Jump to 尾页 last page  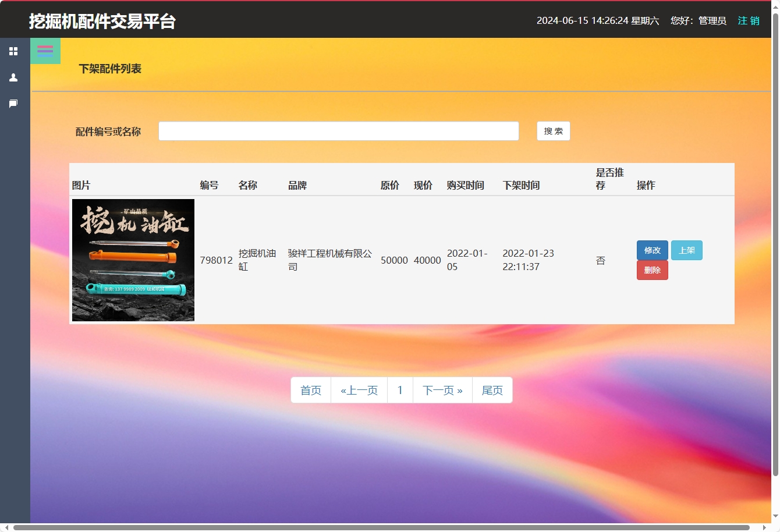point(492,390)
